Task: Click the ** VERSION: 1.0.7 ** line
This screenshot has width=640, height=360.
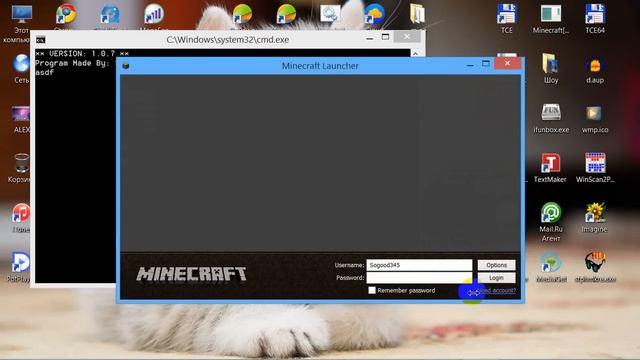Action: tap(82, 53)
